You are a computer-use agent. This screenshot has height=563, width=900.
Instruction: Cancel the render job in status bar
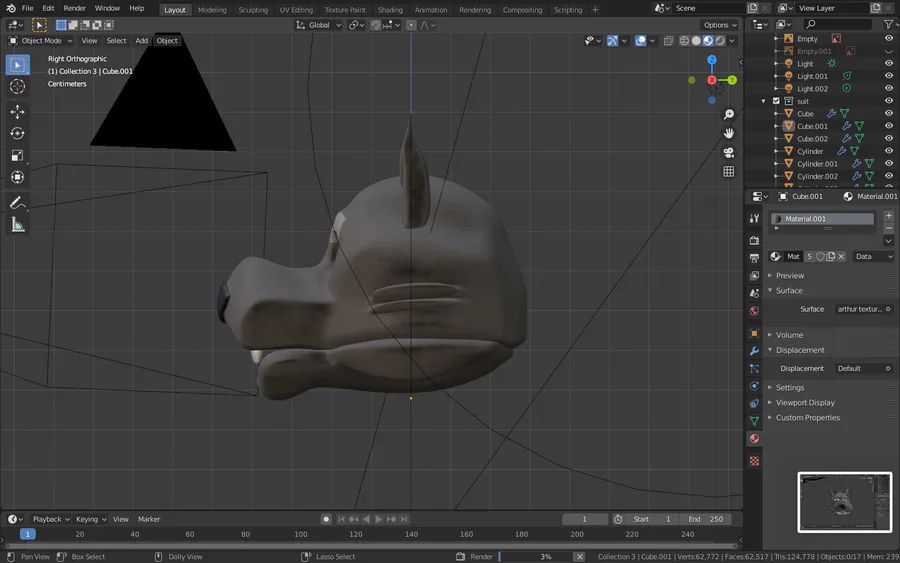click(x=580, y=556)
